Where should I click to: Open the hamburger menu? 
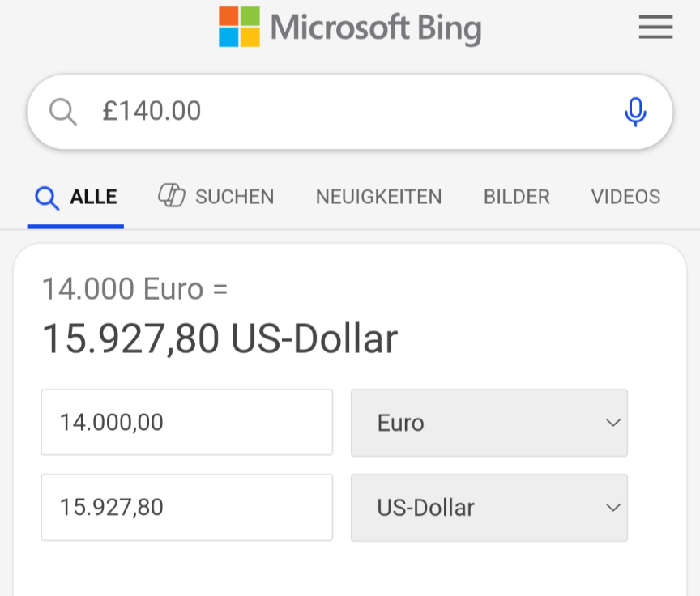tap(655, 28)
